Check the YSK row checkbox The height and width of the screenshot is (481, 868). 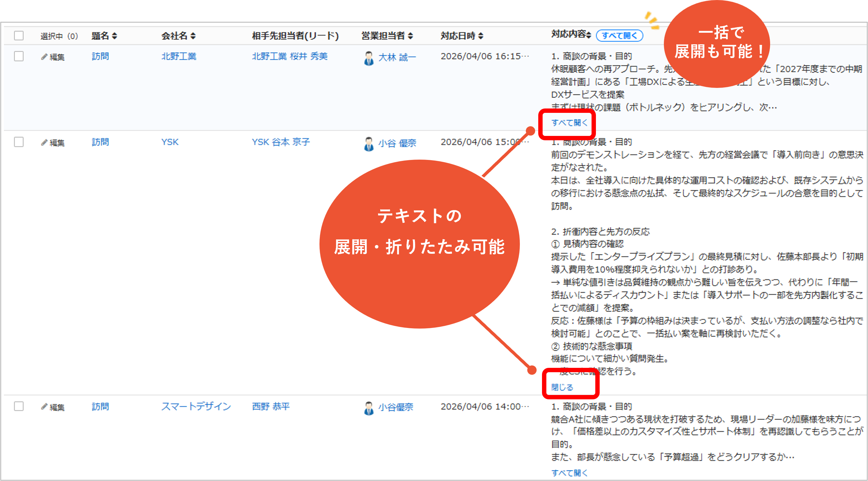19,142
